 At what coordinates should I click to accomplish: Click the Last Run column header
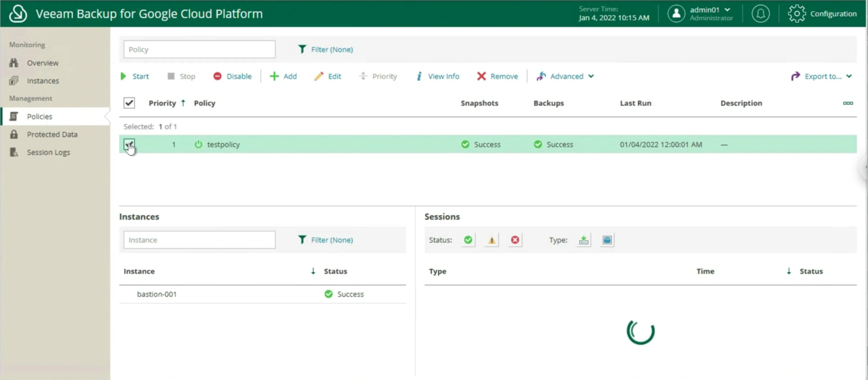(635, 103)
